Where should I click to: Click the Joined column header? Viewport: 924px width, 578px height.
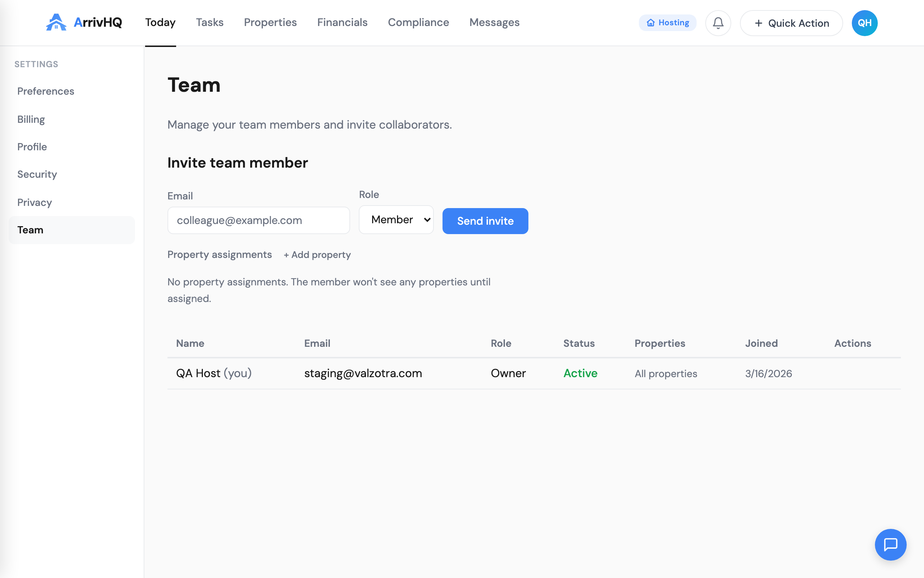pos(761,343)
